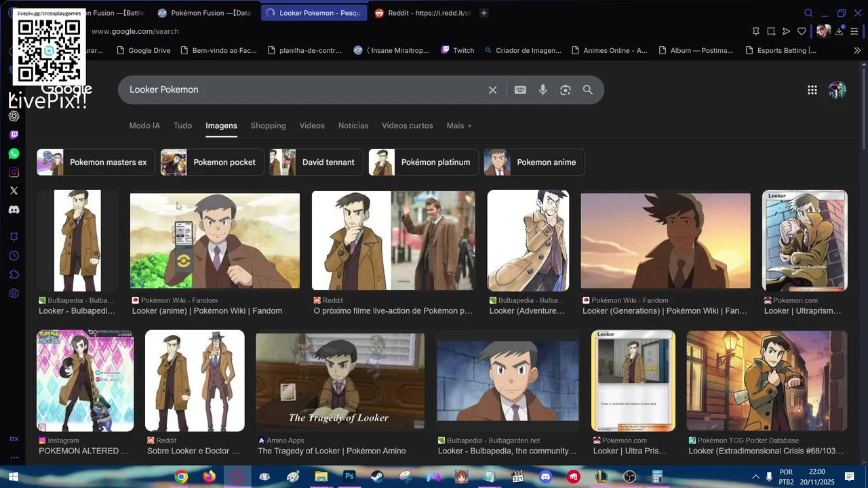Filter by Pokemon pocket chip
Viewport: 868px width, 488px height.
[x=212, y=162]
